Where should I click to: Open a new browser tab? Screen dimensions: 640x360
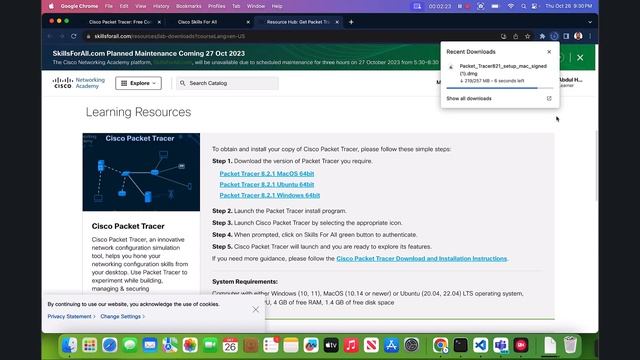[351, 22]
